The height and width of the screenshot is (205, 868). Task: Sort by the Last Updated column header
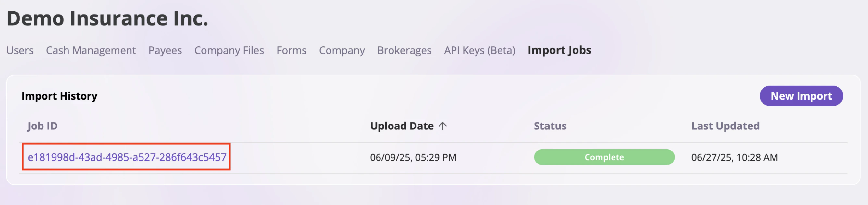pyautogui.click(x=725, y=126)
